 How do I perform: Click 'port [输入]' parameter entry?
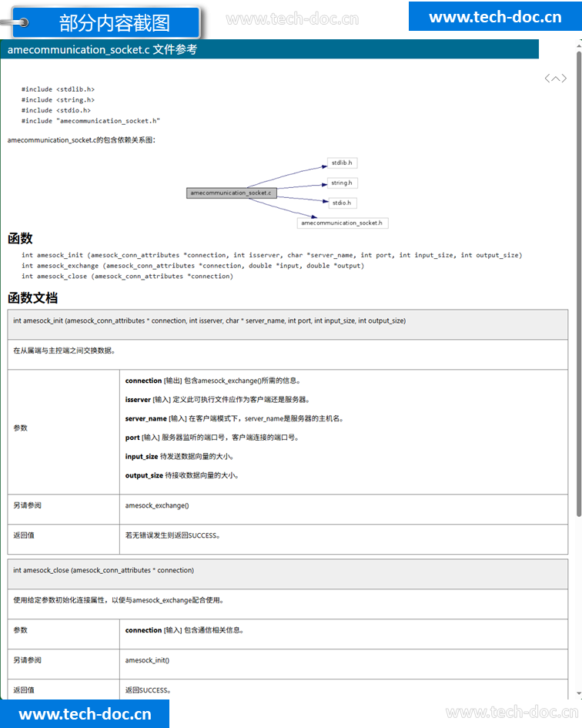(212, 438)
